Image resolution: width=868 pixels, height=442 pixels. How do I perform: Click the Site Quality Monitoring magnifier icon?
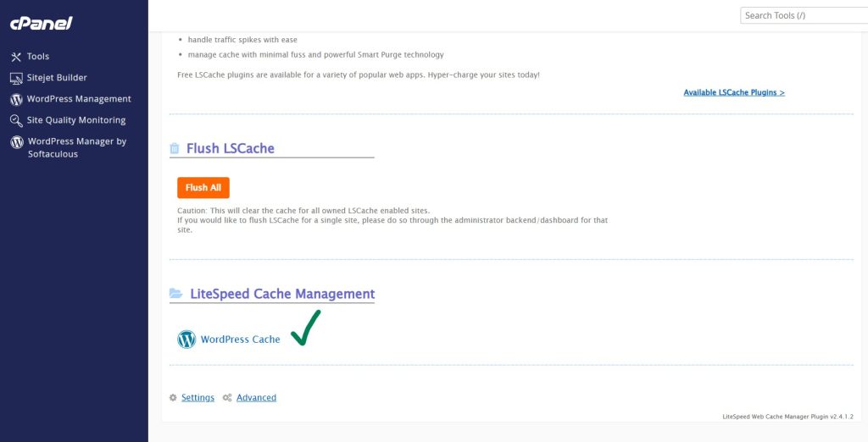click(x=16, y=120)
